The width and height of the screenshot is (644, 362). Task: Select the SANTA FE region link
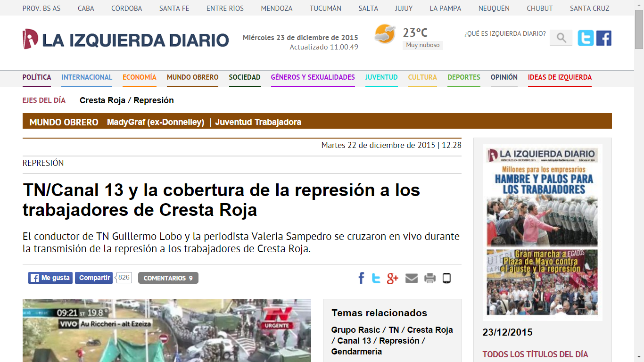coord(174,8)
